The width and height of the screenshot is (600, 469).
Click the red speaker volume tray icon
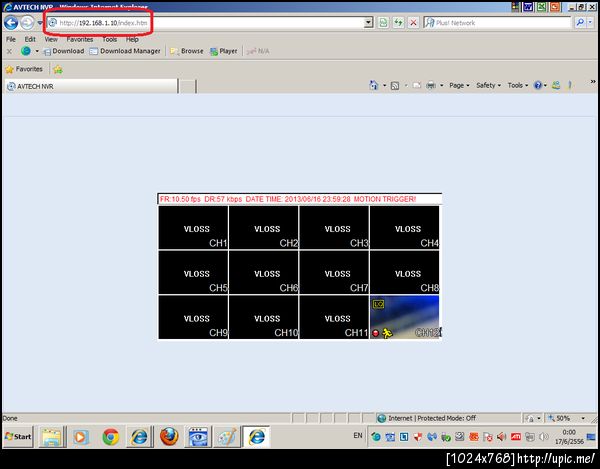pos(501,436)
